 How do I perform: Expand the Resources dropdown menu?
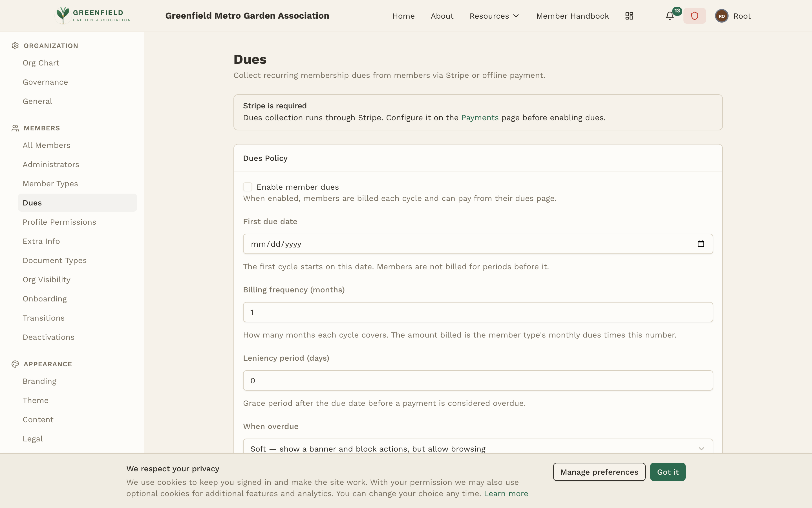pyautogui.click(x=494, y=16)
